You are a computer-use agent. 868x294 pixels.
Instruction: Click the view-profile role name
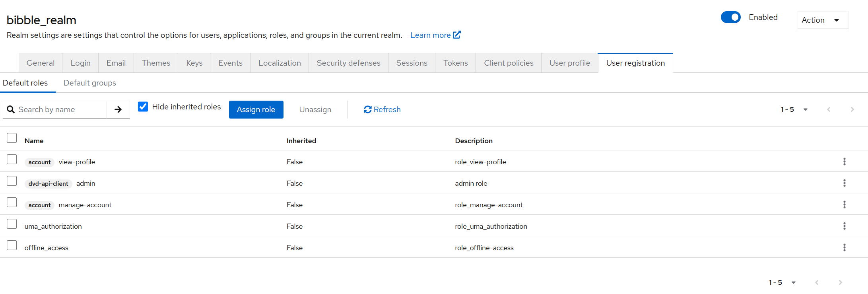coord(77,162)
